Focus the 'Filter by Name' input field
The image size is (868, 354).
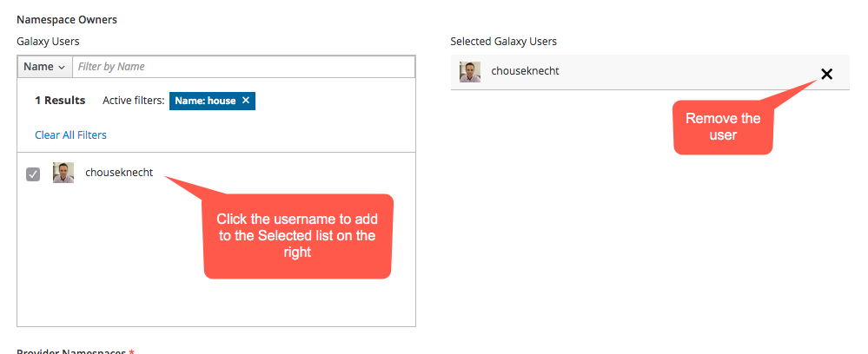coord(243,66)
